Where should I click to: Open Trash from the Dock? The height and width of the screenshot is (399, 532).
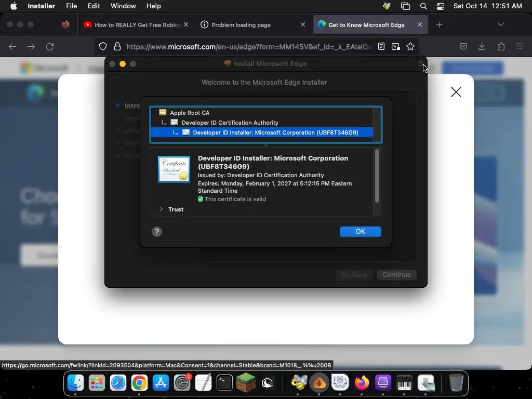click(456, 383)
